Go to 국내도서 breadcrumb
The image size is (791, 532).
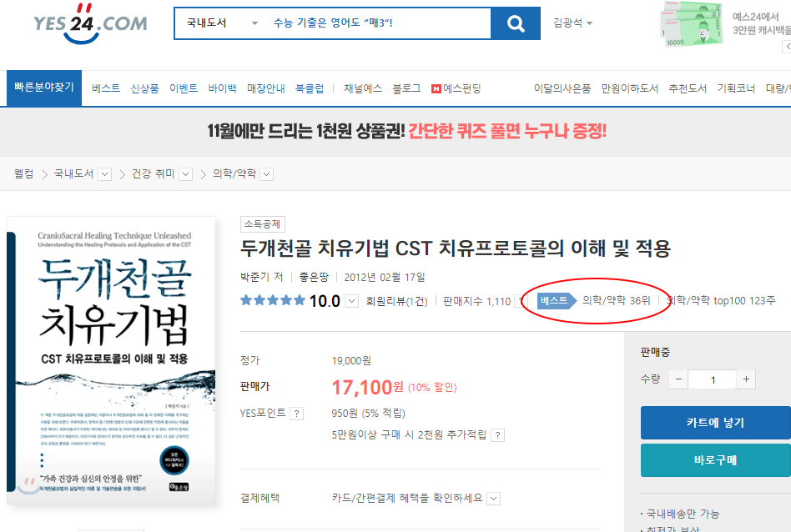point(73,174)
